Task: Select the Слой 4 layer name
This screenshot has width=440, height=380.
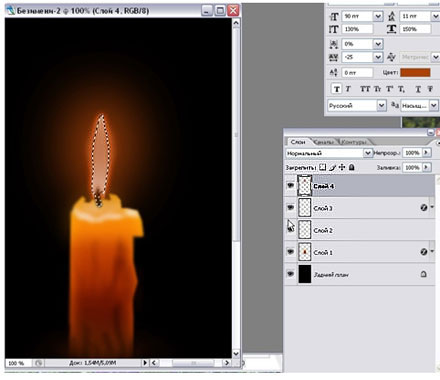Action: (x=324, y=186)
